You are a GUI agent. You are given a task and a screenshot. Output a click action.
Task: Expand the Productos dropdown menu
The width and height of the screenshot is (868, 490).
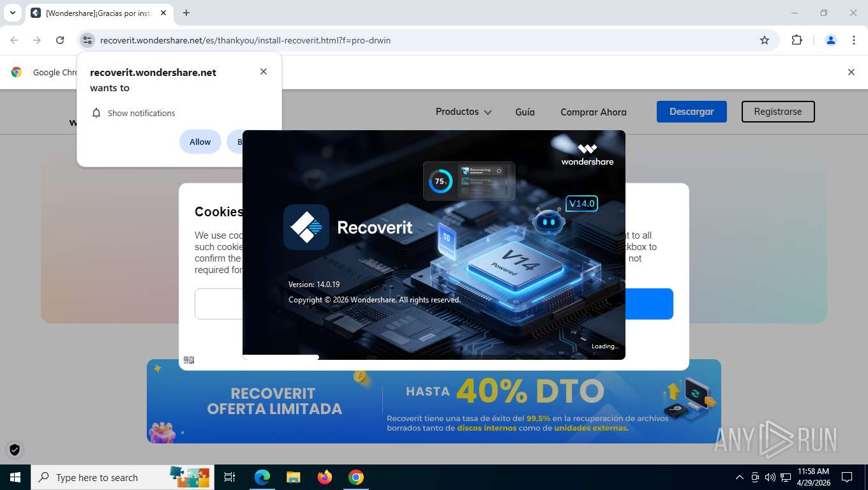pyautogui.click(x=463, y=112)
